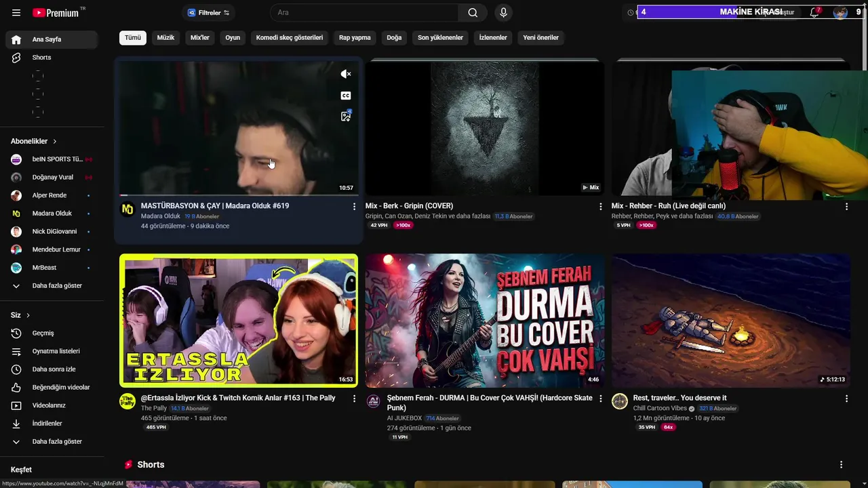The width and height of the screenshot is (868, 488).
Task: Open options for Rest, traveler video
Action: (846, 399)
